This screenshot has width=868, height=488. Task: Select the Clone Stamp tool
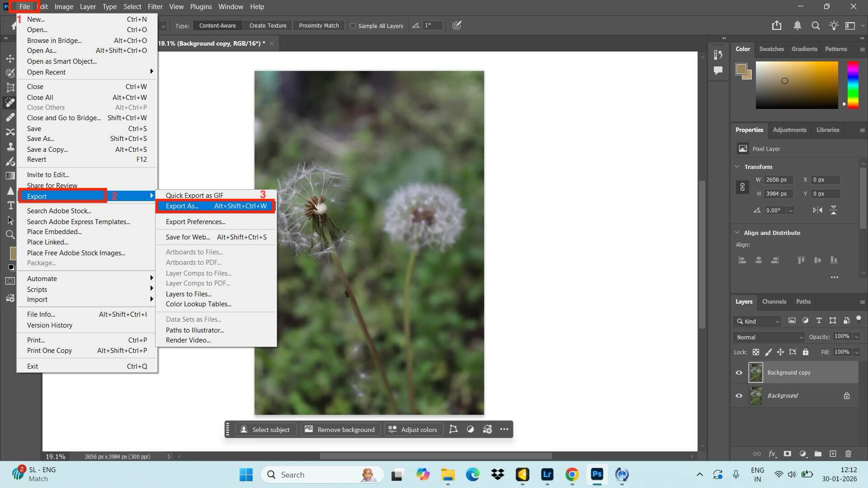point(10,146)
